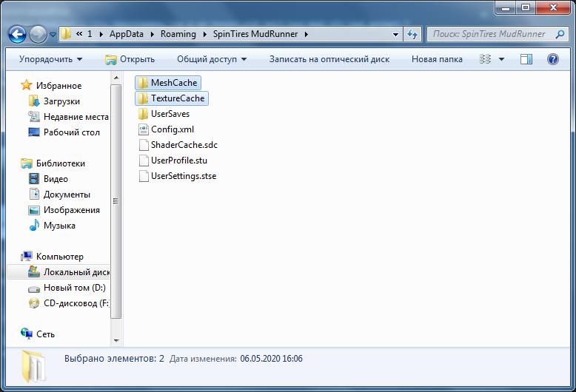This screenshot has width=576, height=392.
Task: Click the Изображения picture icon
Action: [34, 210]
